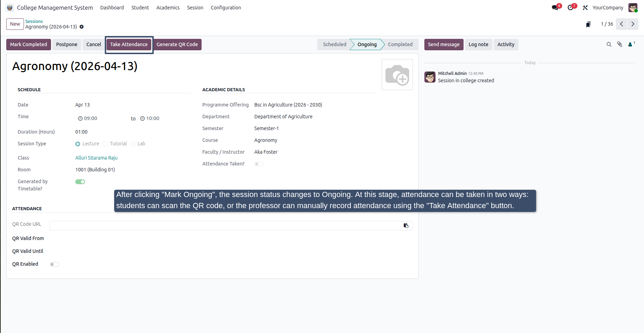Open the Session menu

[195, 8]
